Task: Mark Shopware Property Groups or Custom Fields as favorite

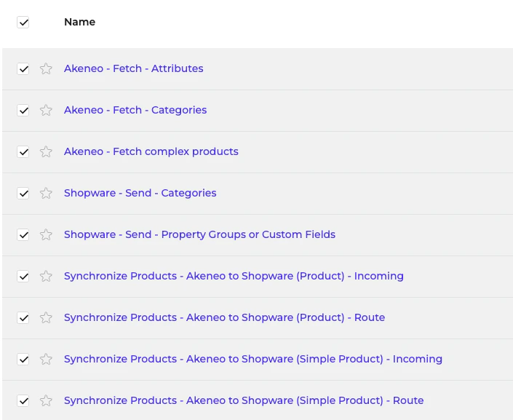Action: click(x=46, y=235)
